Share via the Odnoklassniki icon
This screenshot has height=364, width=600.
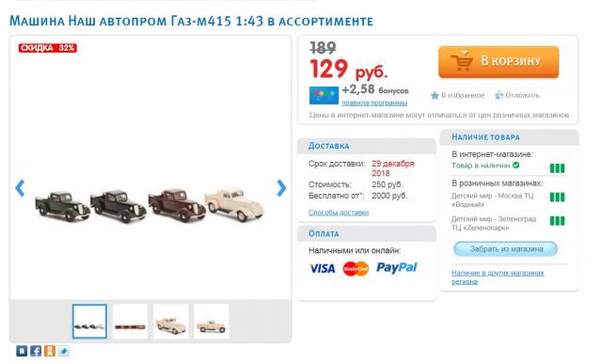[50, 351]
